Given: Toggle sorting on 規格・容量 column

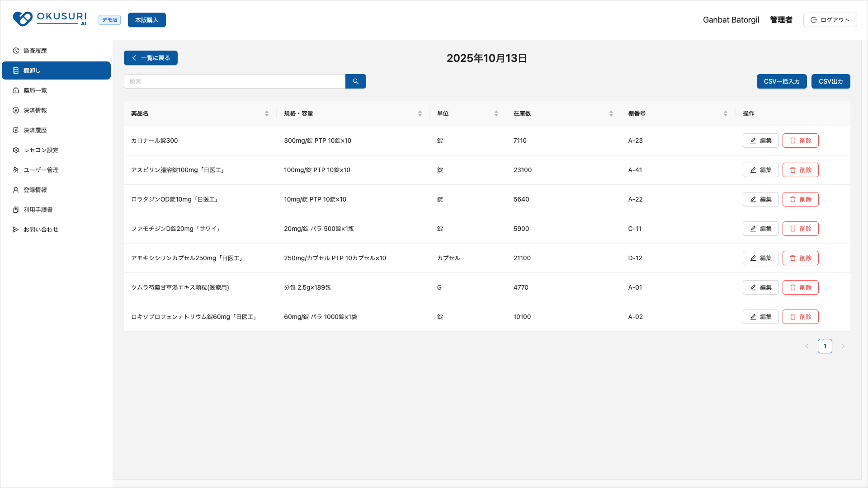Looking at the screenshot, I should point(420,113).
